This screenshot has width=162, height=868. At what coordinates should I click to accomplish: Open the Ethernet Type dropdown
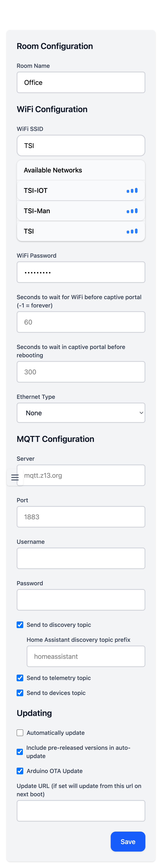point(81,413)
